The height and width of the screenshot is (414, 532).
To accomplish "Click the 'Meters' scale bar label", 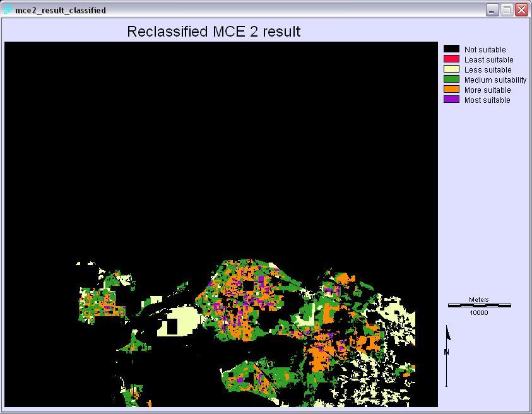I will pyautogui.click(x=479, y=300).
